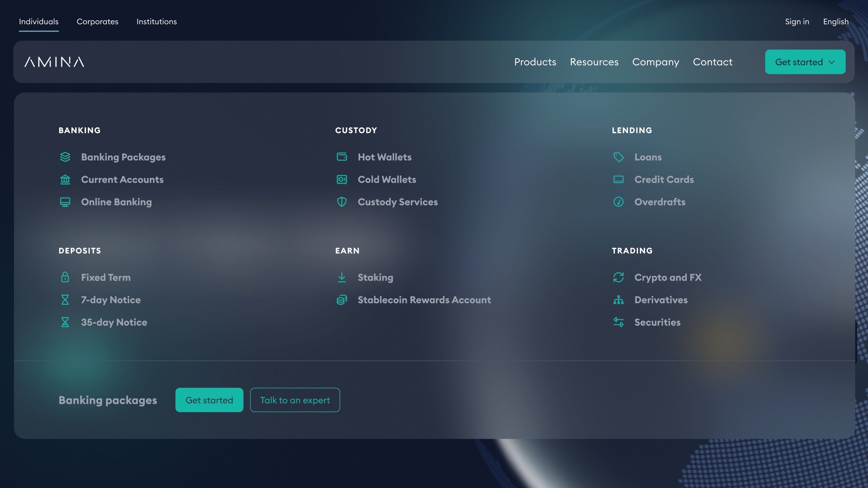Viewport: 868px width, 488px height.
Task: Open the Online Banking link
Action: (x=116, y=202)
